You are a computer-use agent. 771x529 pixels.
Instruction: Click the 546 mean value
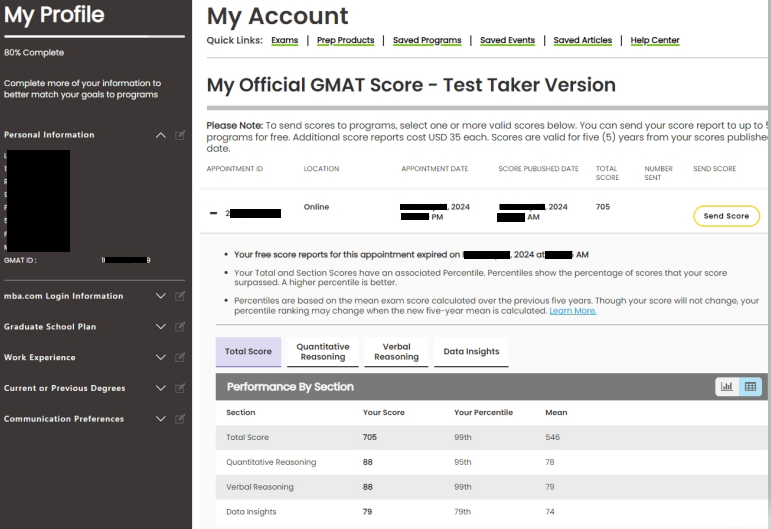(x=552, y=437)
